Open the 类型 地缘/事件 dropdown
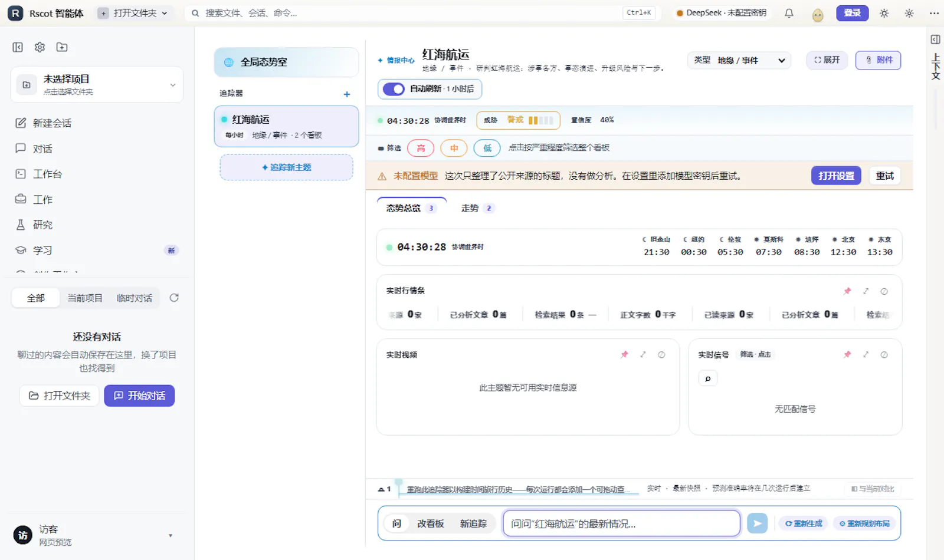The width and height of the screenshot is (944, 560). (x=740, y=60)
